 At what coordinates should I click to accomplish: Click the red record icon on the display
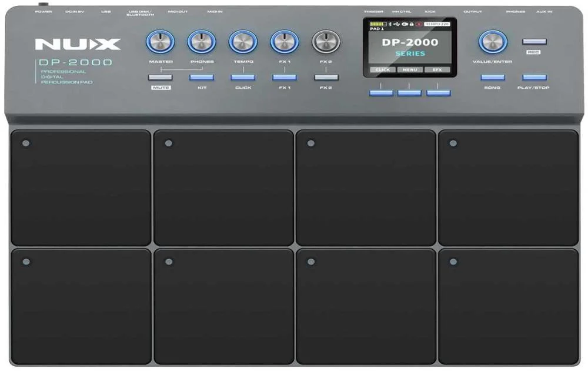(419, 24)
